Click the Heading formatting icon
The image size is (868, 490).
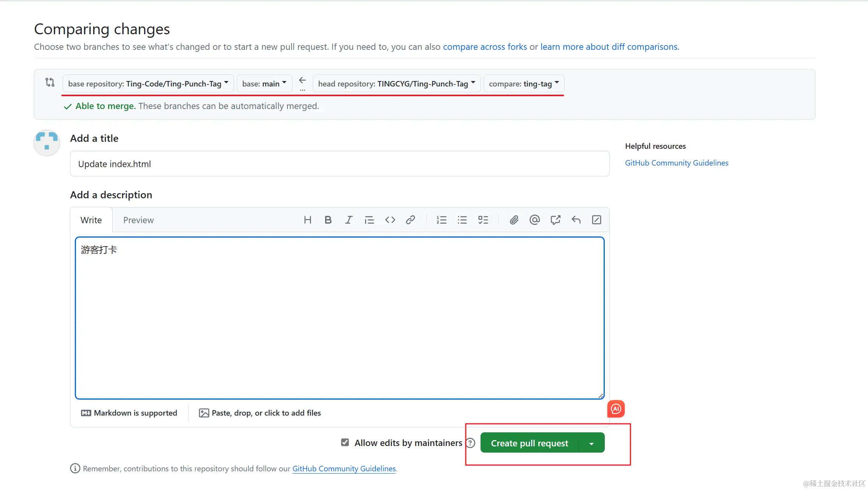(x=307, y=220)
